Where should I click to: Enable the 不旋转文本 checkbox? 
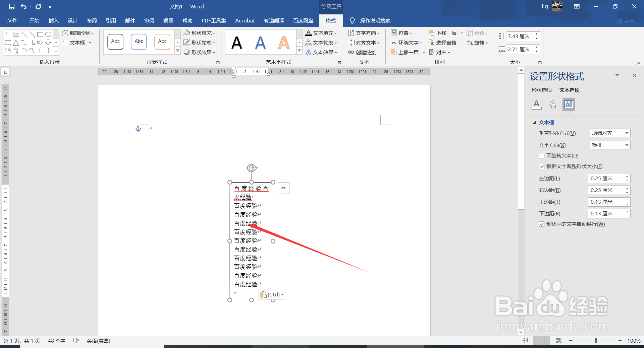541,155
